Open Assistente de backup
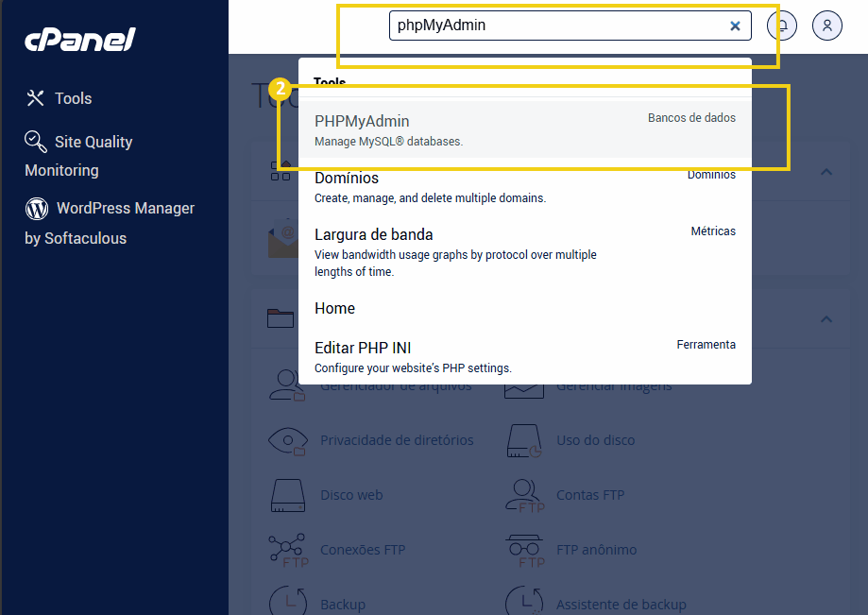 621,605
